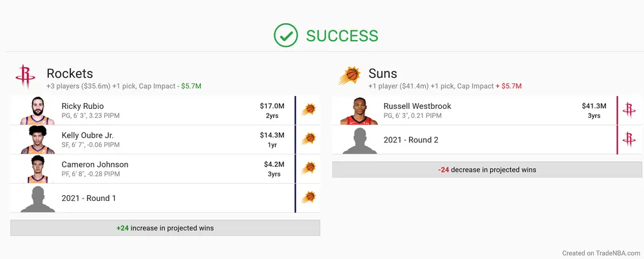644x259 pixels.
Task: Click Rockets logo beside 2021 Round 2
Action: pyautogui.click(x=630, y=139)
